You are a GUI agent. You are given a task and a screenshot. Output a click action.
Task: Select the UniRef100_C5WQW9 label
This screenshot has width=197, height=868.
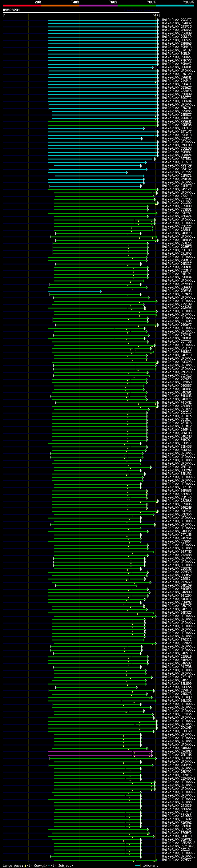(x=177, y=94)
